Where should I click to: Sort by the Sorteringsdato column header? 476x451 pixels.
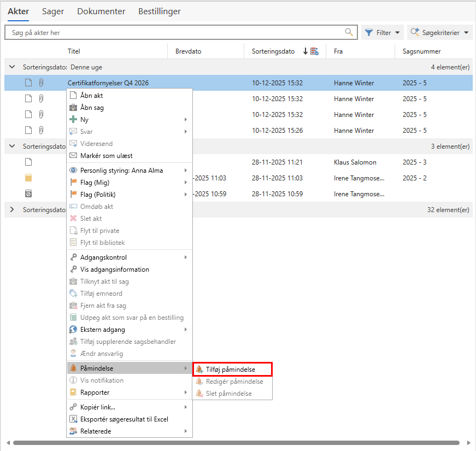[x=273, y=51]
